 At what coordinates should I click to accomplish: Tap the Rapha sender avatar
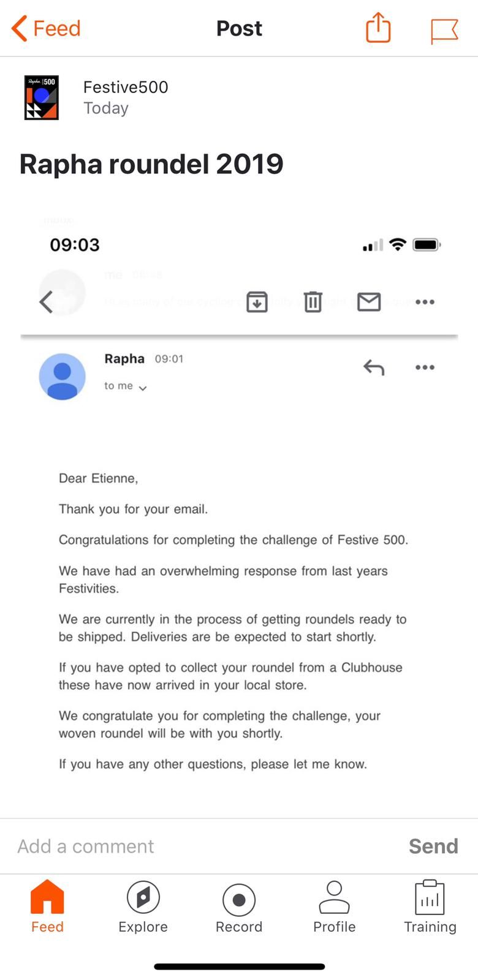(x=63, y=376)
